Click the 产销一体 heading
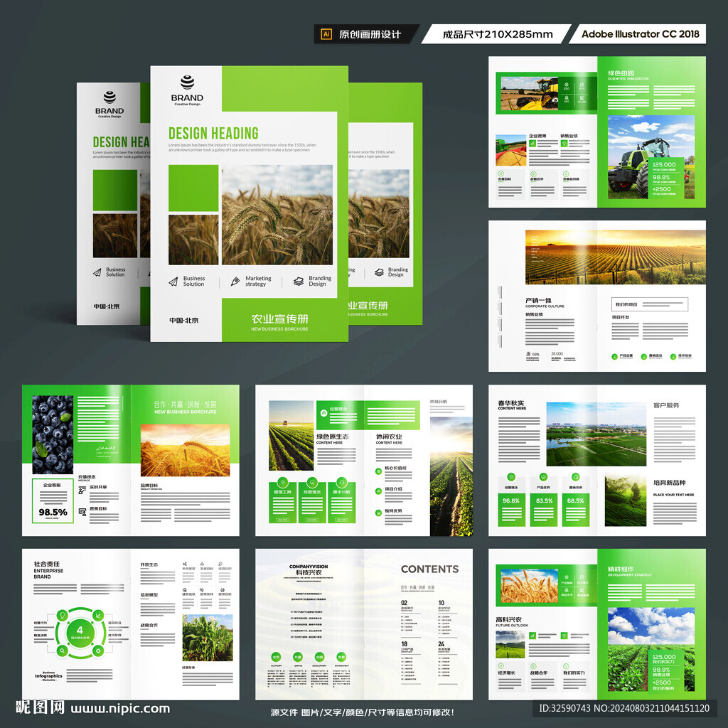Viewport: 728px width, 728px height. tap(538, 301)
